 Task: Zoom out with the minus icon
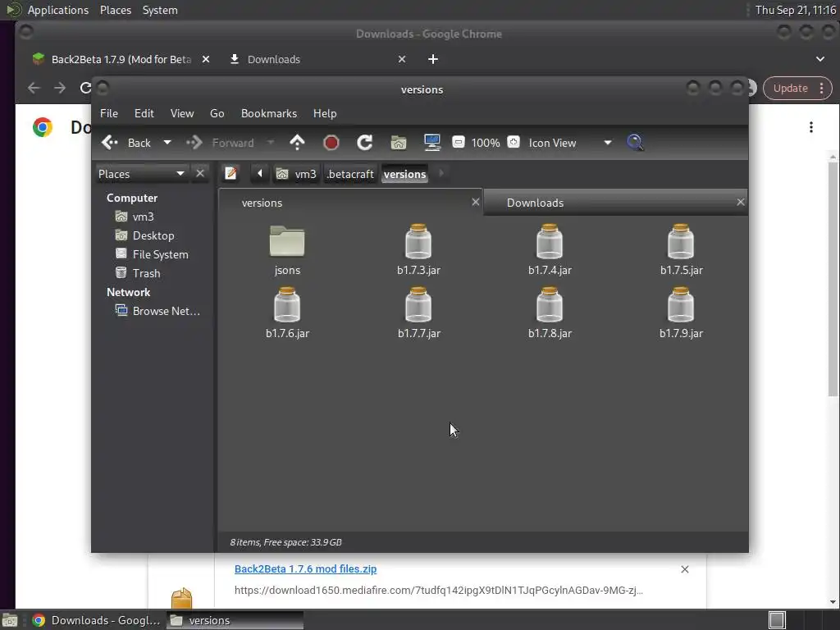click(x=458, y=142)
